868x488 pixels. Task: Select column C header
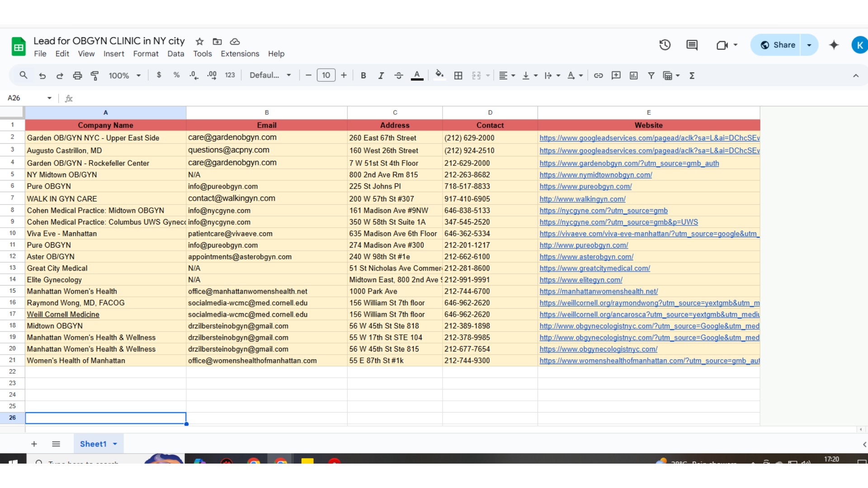395,113
